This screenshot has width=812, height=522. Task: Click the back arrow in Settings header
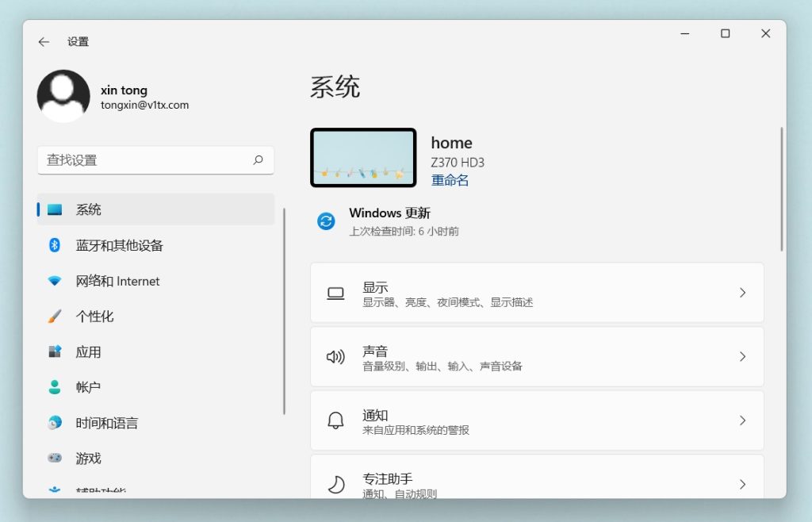coord(44,42)
